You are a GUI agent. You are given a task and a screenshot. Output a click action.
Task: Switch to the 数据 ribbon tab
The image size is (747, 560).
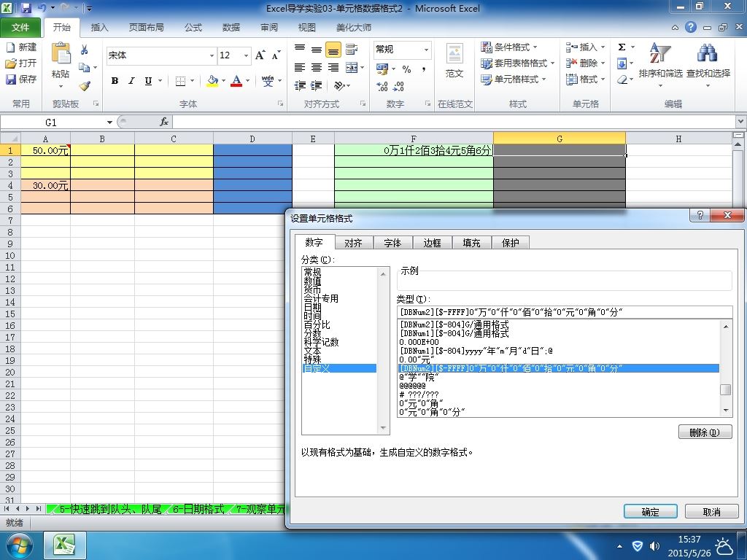tap(231, 28)
